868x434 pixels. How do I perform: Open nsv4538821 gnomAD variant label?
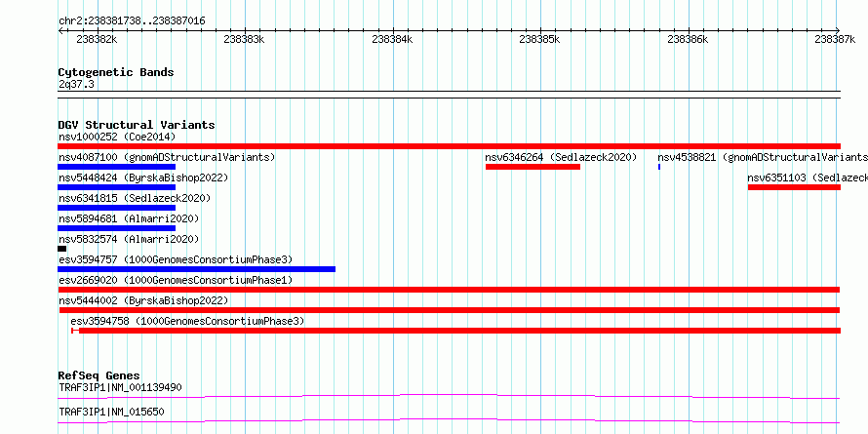click(763, 158)
